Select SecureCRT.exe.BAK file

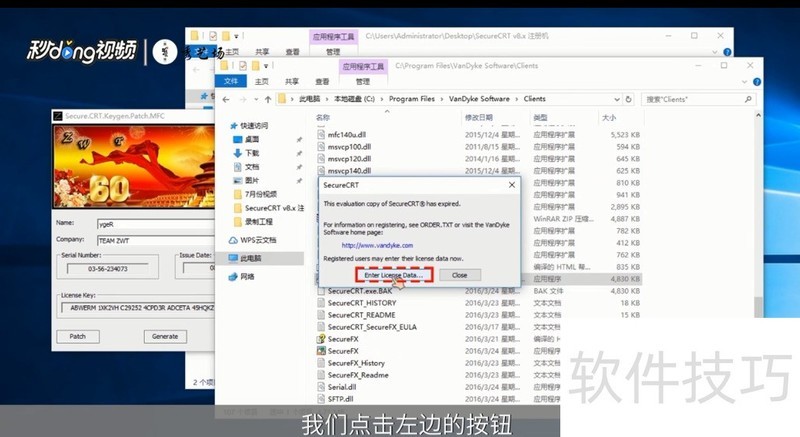360,291
